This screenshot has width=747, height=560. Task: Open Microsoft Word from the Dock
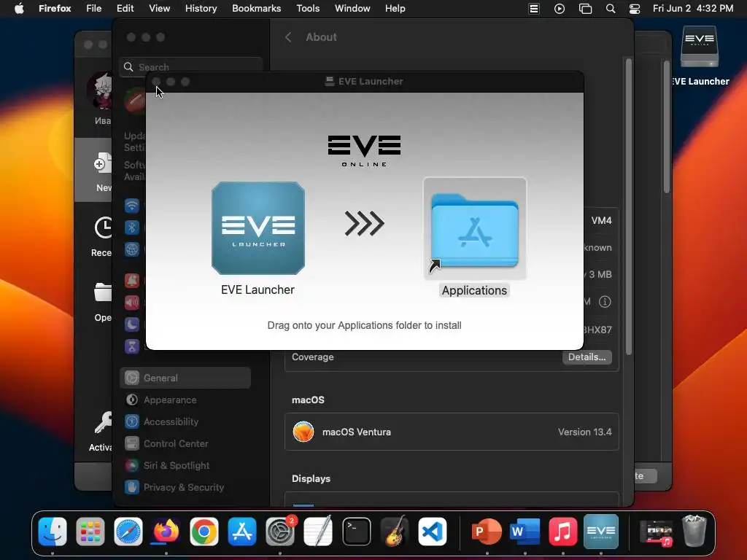click(x=525, y=532)
